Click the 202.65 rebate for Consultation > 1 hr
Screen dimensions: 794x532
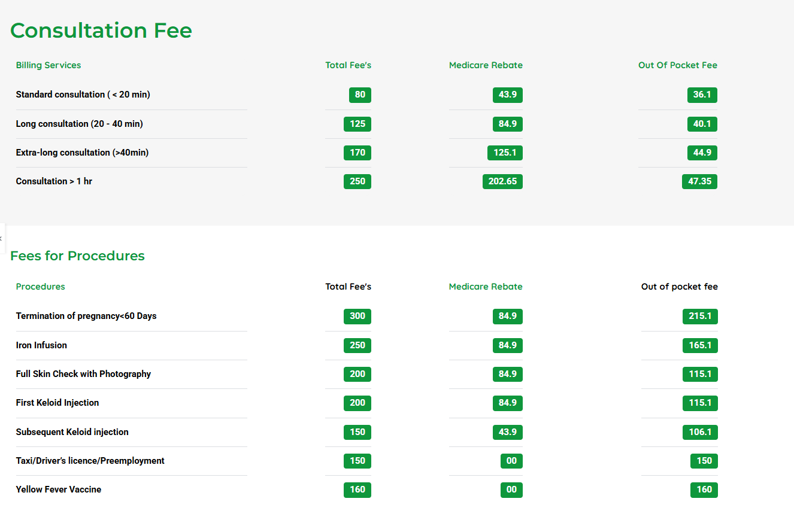coord(502,181)
